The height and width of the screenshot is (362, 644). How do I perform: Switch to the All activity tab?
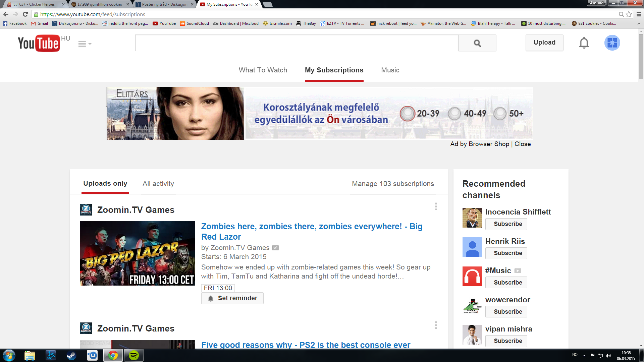[158, 184]
